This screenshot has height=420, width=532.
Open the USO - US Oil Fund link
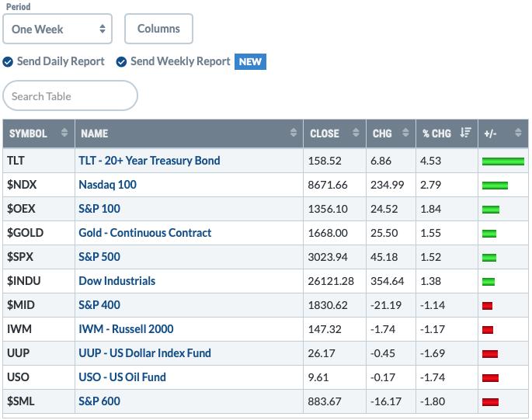click(x=122, y=377)
